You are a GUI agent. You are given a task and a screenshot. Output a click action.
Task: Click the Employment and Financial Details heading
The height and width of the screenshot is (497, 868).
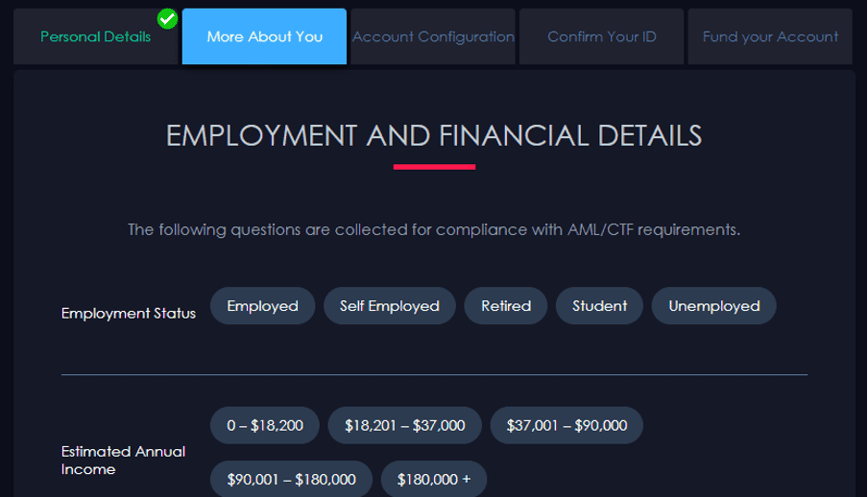coord(434,136)
